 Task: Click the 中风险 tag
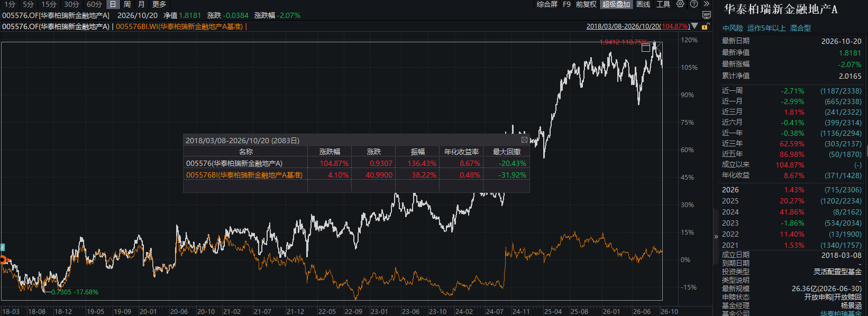coord(733,28)
